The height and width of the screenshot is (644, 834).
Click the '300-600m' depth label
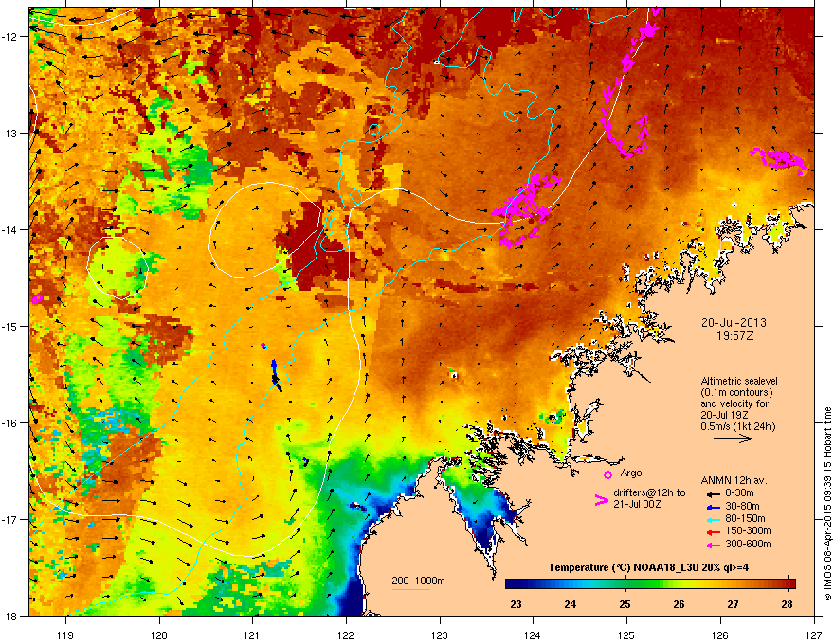pyautogui.click(x=748, y=545)
